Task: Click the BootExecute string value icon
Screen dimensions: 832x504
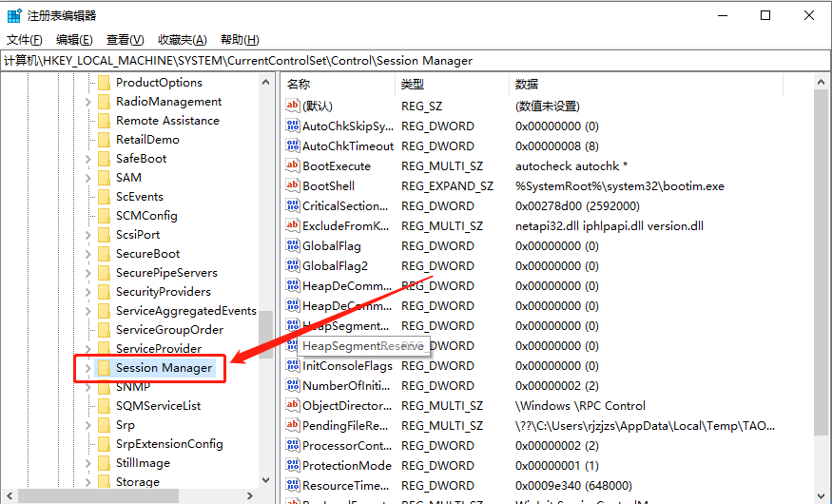Action: (292, 165)
